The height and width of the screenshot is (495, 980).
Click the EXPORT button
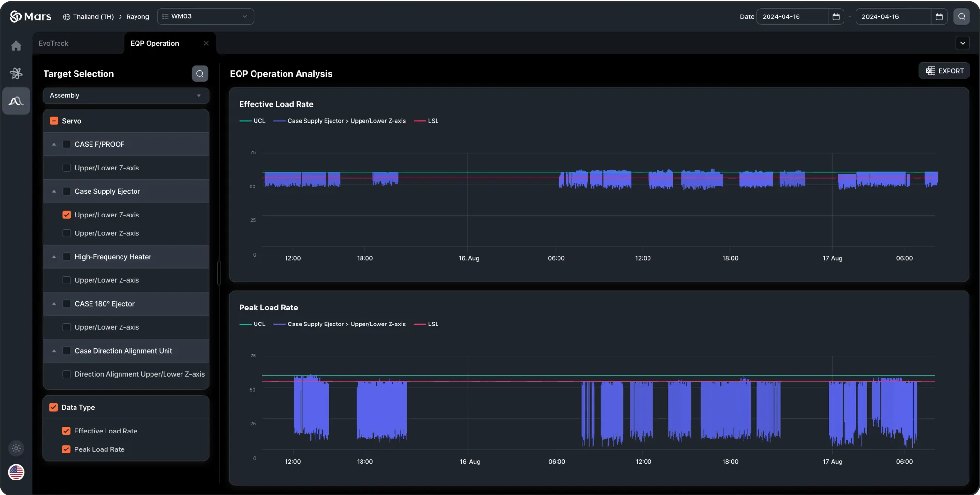click(944, 70)
